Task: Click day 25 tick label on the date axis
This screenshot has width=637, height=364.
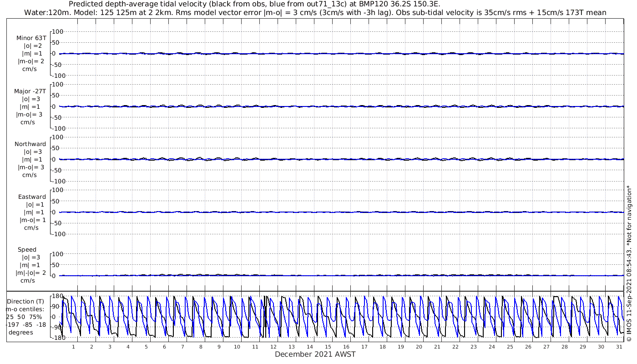Action: (x=510, y=347)
